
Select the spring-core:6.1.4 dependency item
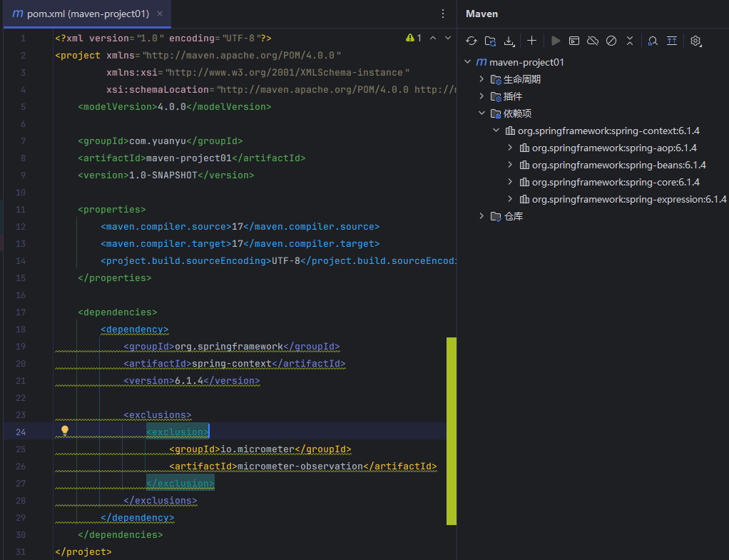coord(616,182)
